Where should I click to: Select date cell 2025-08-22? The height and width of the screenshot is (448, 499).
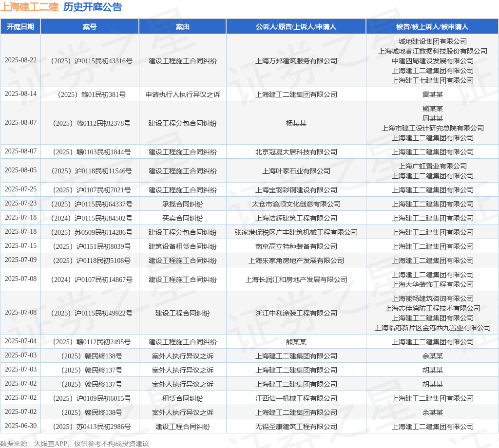(20, 60)
